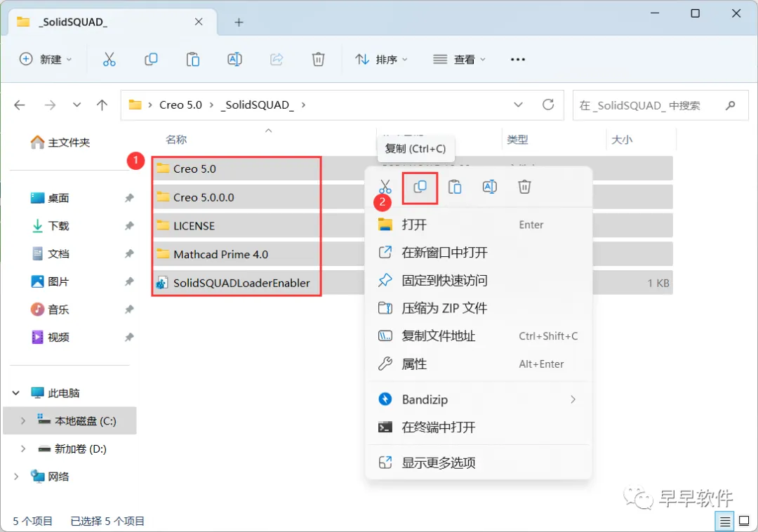Collapse the 此电脑 tree node

pyautogui.click(x=16, y=393)
